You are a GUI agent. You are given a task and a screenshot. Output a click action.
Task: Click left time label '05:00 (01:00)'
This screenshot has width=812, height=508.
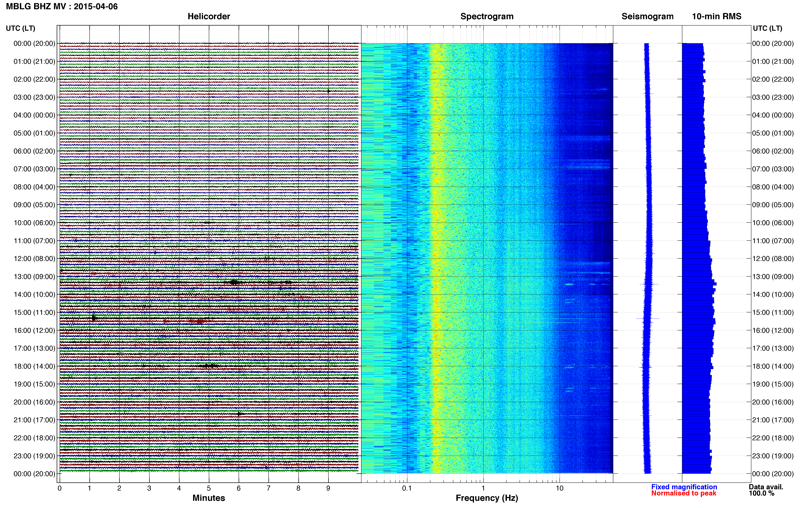click(34, 133)
